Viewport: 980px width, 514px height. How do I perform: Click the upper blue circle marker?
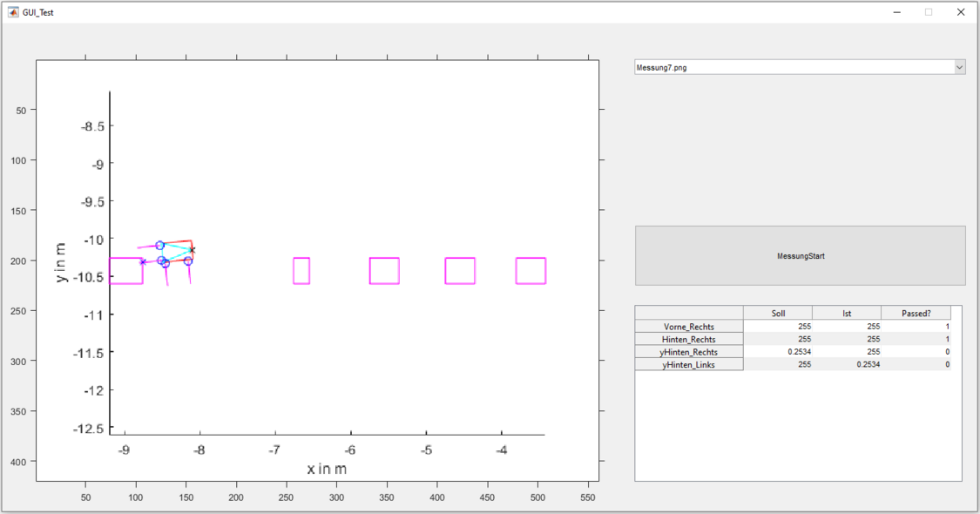pos(159,246)
